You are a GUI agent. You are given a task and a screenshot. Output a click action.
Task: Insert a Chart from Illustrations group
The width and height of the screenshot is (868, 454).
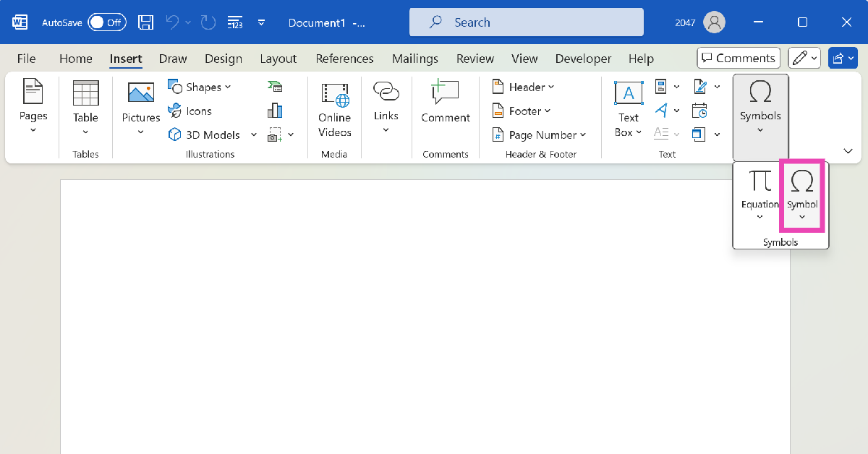coord(275,110)
